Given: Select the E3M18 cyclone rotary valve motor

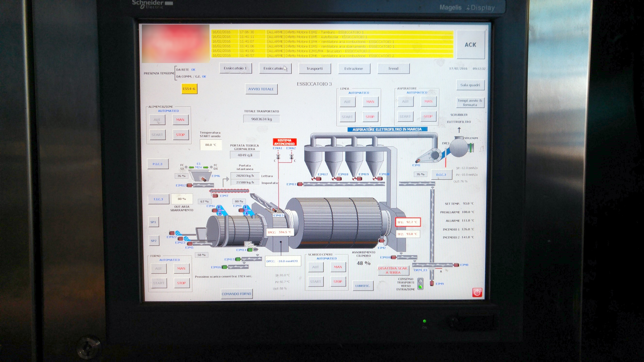Looking at the screenshot, I should (337, 179).
